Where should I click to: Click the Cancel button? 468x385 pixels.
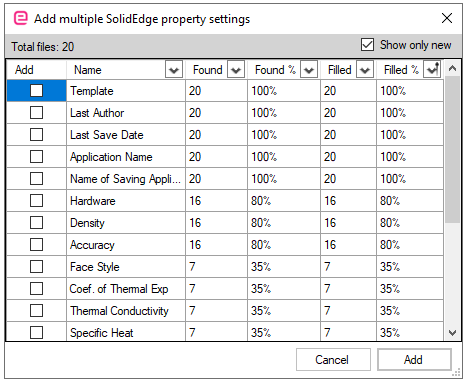click(333, 360)
